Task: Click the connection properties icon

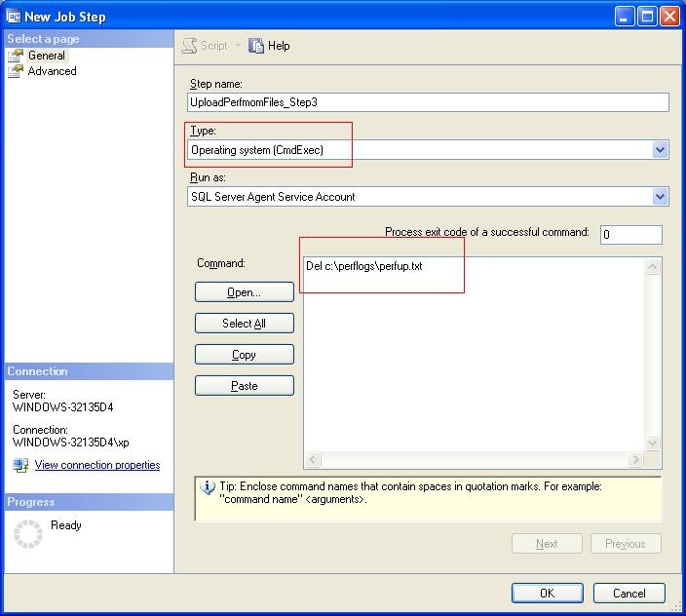Action: click(20, 466)
